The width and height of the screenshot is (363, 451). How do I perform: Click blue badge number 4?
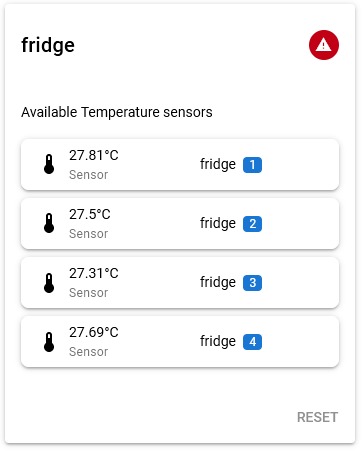pos(252,342)
